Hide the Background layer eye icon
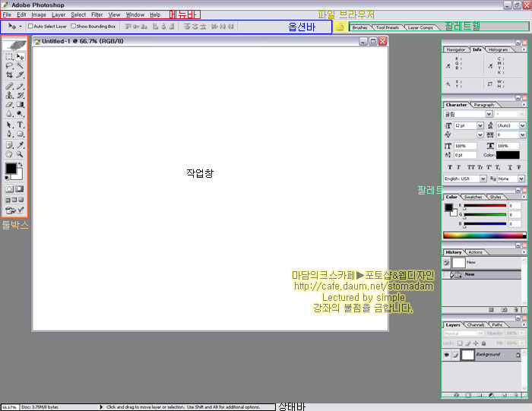This screenshot has height=411, width=532. coord(447,355)
